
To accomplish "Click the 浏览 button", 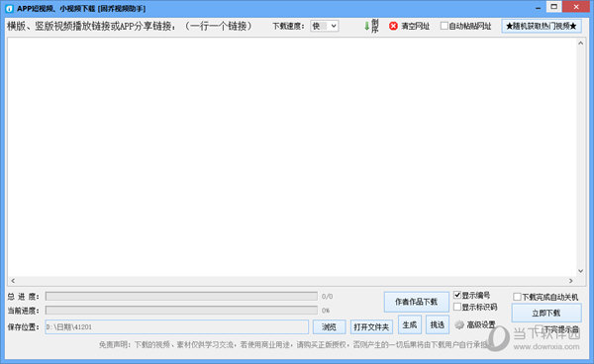I will (x=329, y=327).
